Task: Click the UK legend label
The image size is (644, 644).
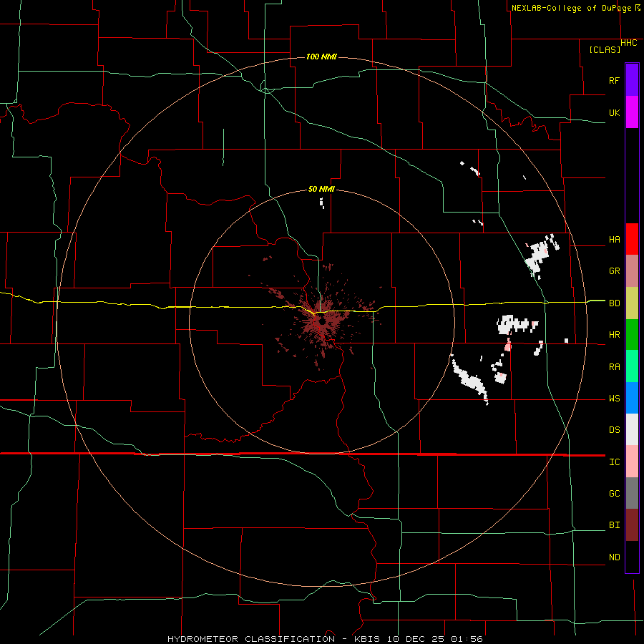Action: tap(614, 112)
